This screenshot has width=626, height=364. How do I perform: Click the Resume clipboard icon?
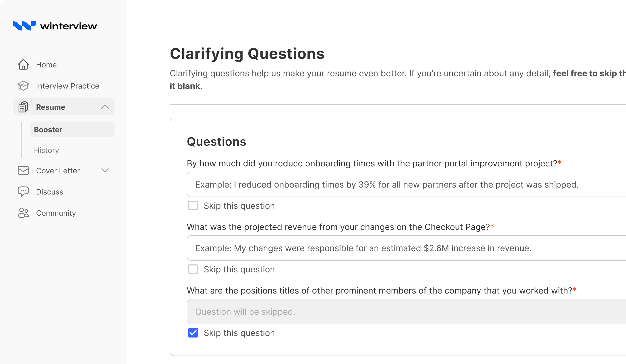click(x=23, y=107)
